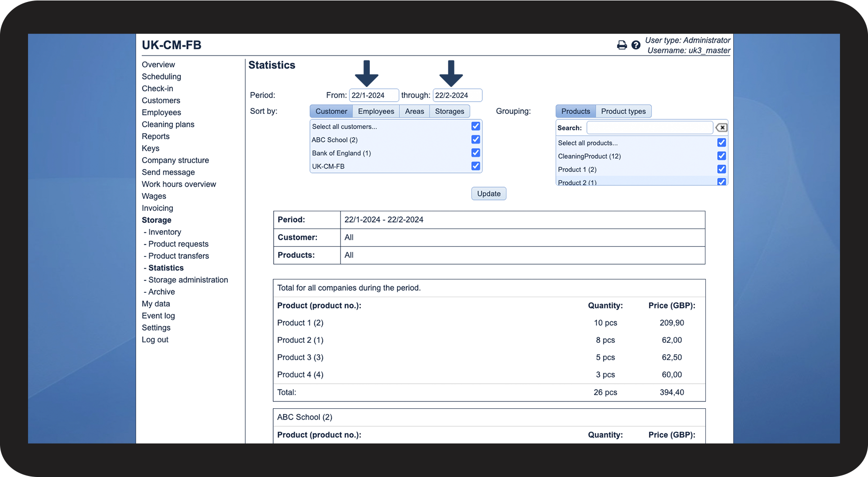This screenshot has height=477, width=868.
Task: Select the Areas sort tab
Action: tap(414, 112)
